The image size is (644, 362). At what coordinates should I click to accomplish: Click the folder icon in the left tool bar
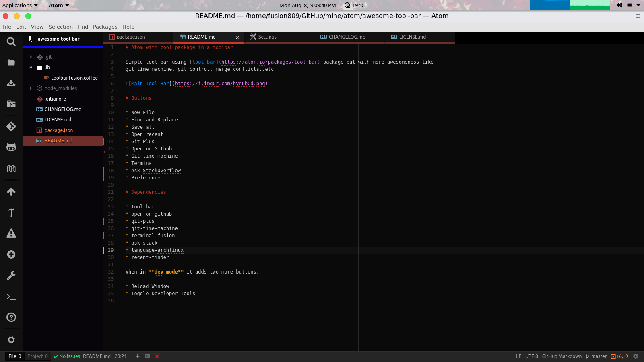click(11, 62)
